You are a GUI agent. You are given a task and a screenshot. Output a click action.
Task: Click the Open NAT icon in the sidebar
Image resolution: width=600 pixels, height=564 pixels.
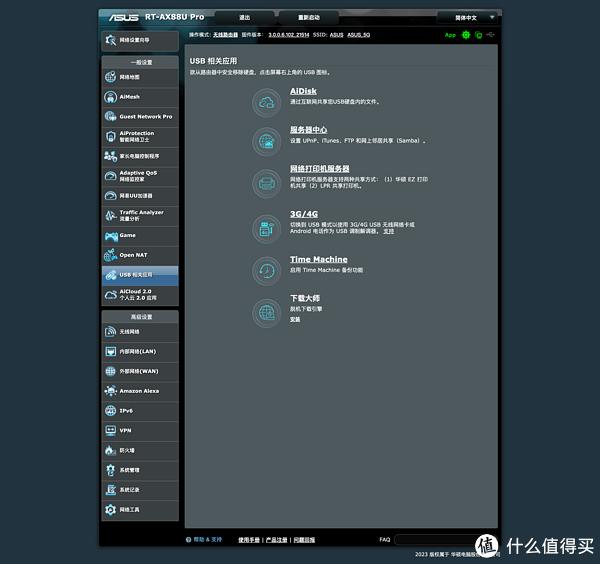(x=111, y=255)
